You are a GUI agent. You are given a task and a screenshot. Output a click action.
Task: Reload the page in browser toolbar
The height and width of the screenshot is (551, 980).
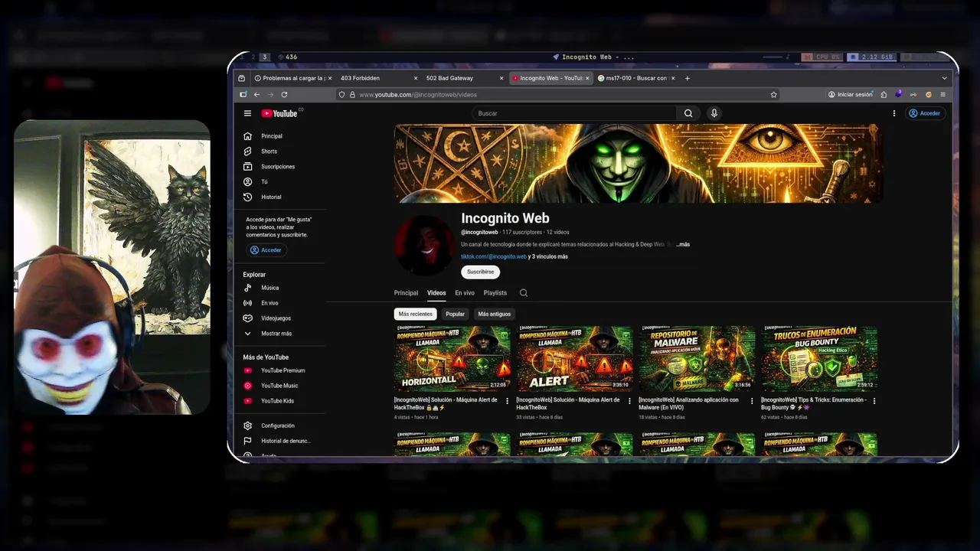pyautogui.click(x=284, y=95)
